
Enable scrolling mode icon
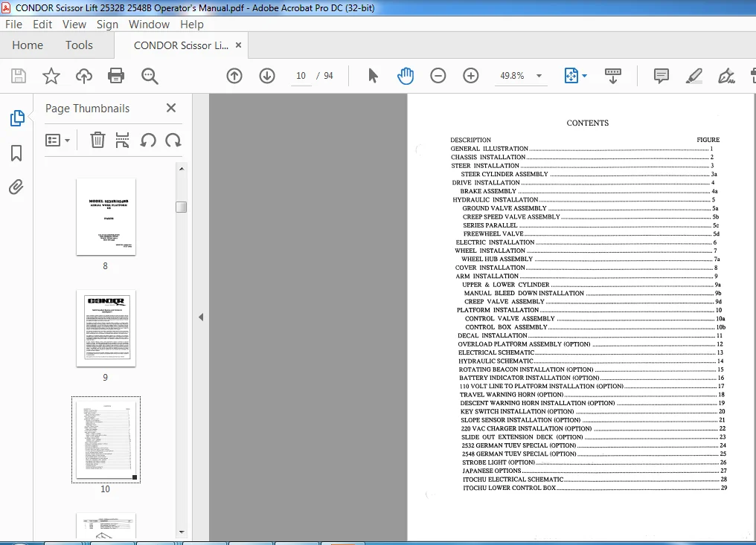coord(613,76)
